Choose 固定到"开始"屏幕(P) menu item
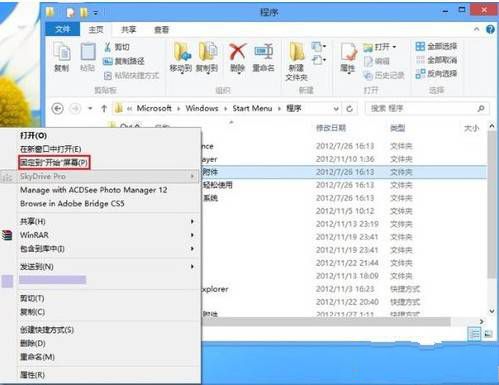 point(54,163)
